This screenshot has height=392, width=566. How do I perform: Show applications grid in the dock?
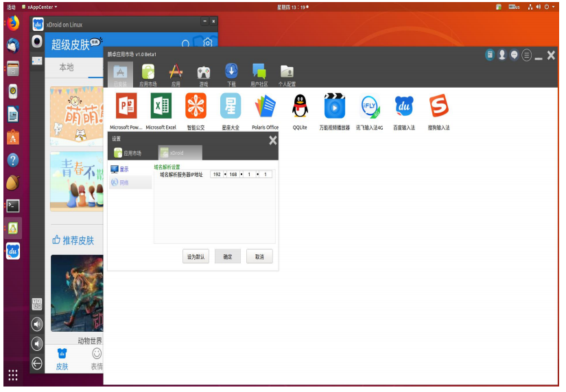(x=13, y=375)
